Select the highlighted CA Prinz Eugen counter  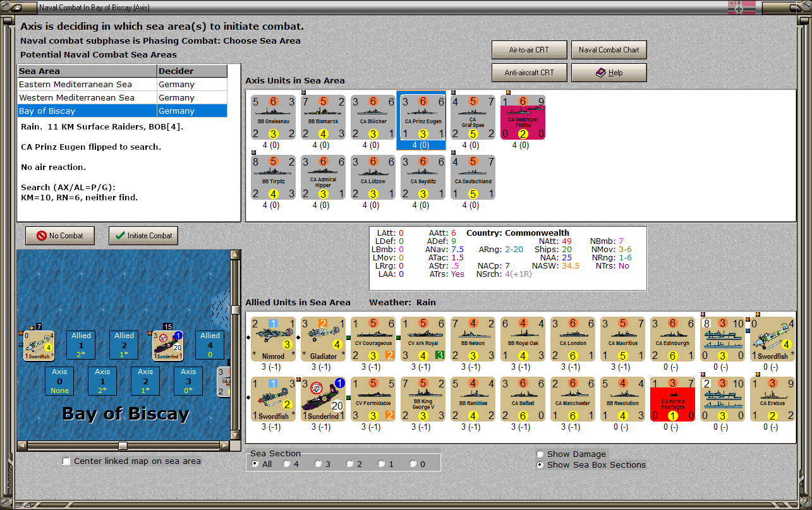(423, 117)
